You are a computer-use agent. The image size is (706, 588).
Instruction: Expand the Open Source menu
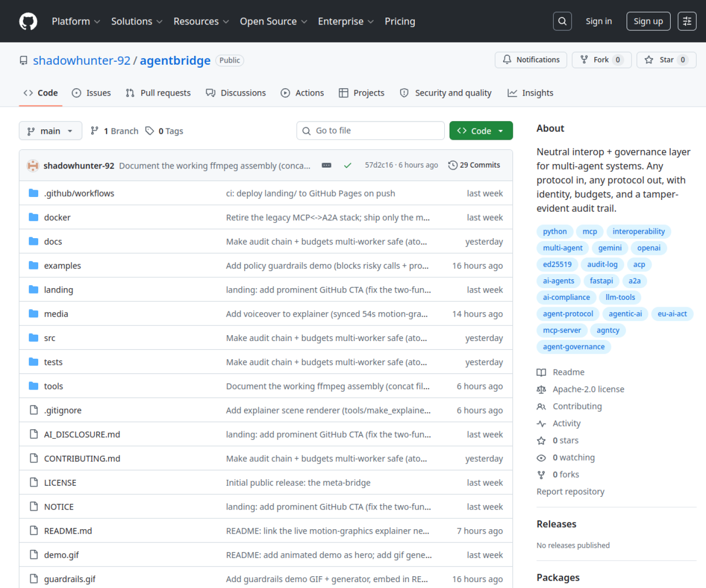pos(274,21)
